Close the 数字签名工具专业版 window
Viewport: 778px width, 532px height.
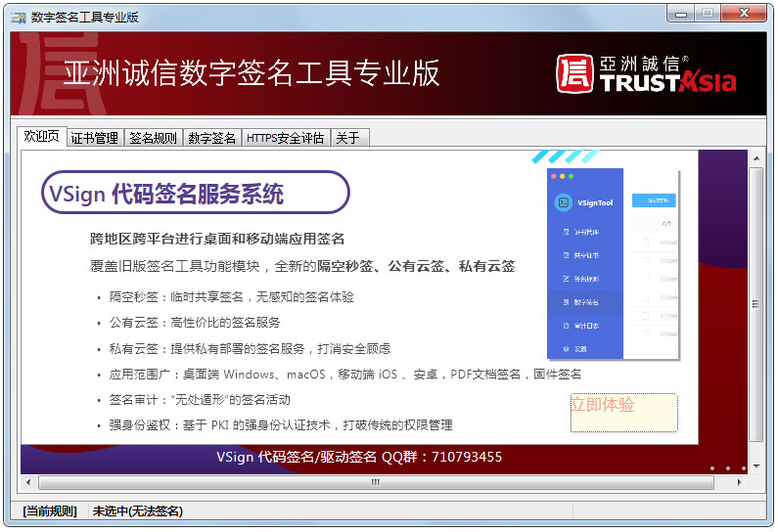tap(744, 14)
